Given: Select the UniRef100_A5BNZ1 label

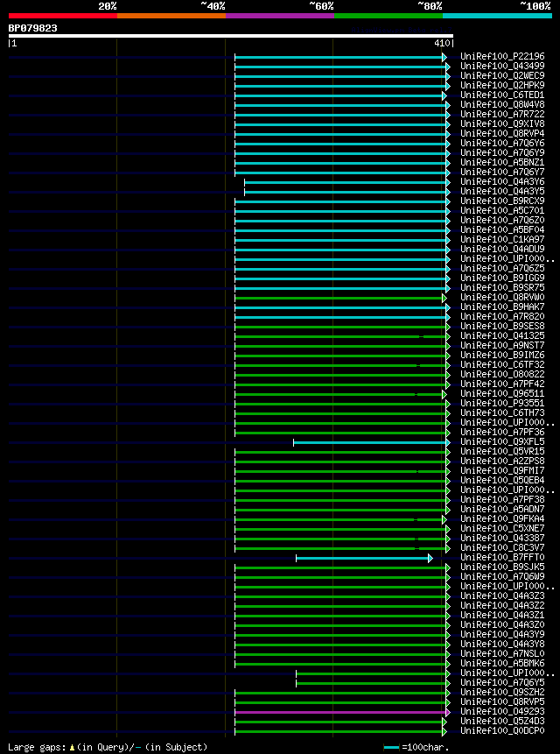Looking at the screenshot, I should [x=502, y=163].
